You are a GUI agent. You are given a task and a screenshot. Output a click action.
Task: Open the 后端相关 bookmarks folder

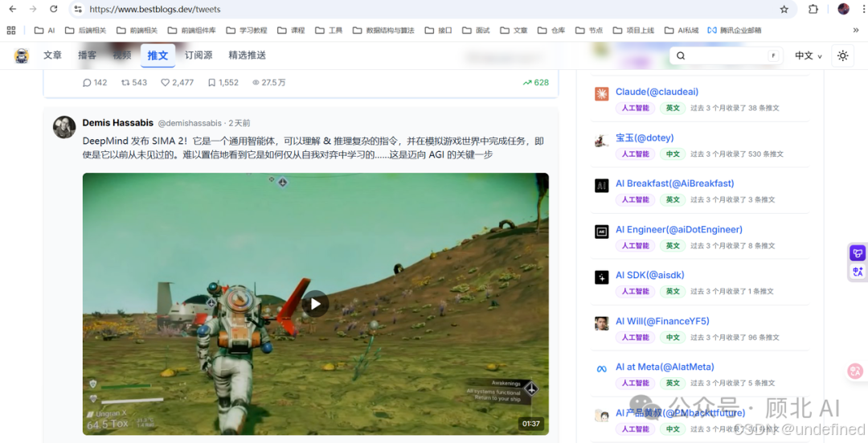(86, 31)
